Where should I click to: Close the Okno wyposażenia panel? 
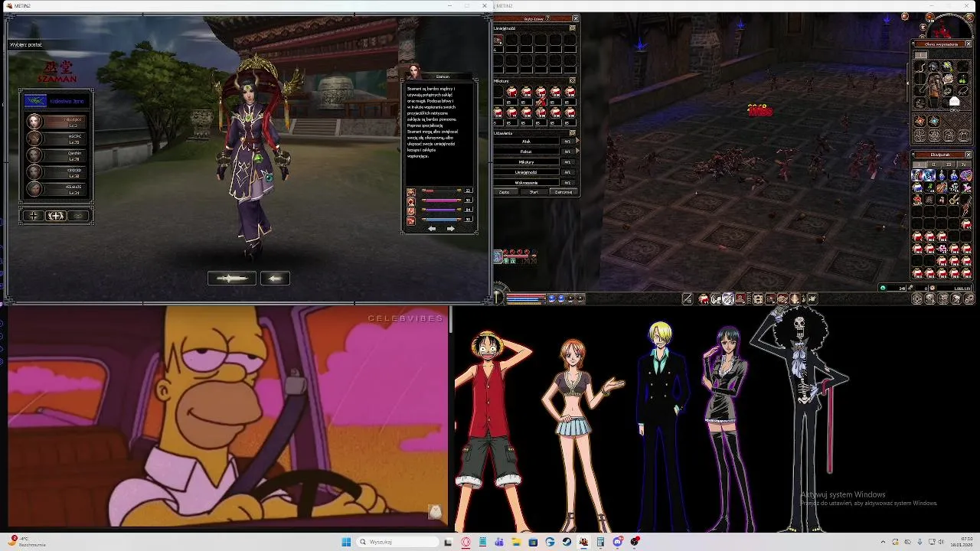coord(969,44)
